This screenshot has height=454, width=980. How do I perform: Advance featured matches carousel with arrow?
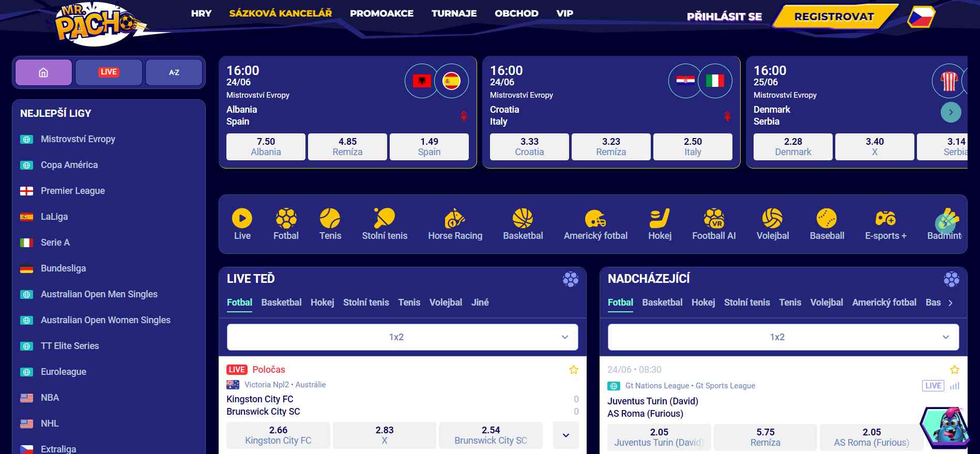coord(951,112)
